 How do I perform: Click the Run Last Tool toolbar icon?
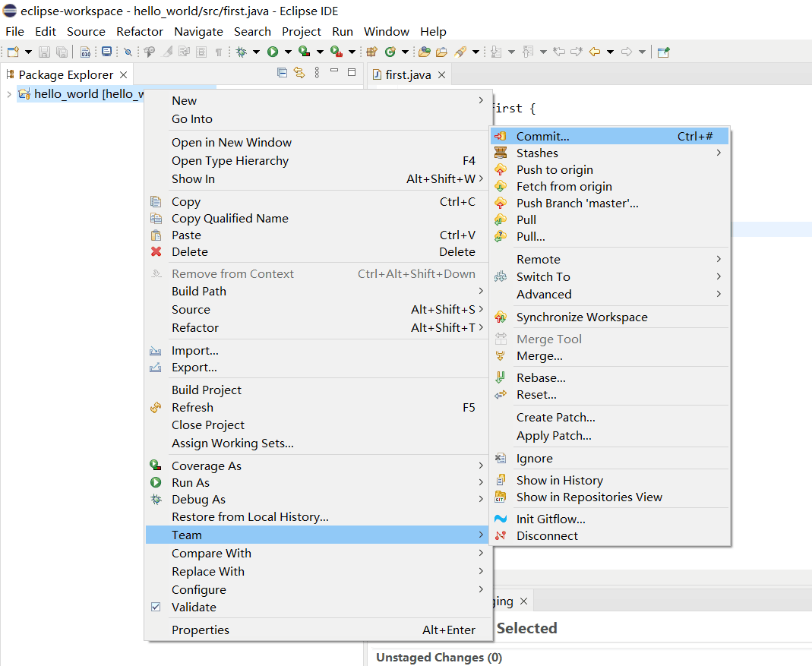[336, 52]
